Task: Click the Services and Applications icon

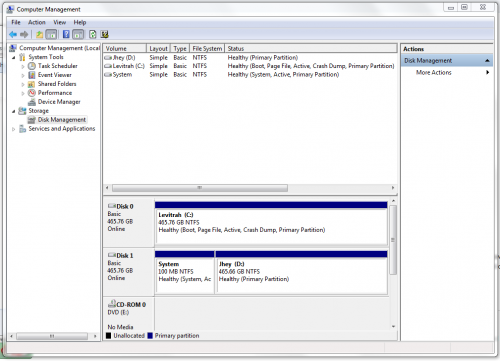Action: click(22, 129)
